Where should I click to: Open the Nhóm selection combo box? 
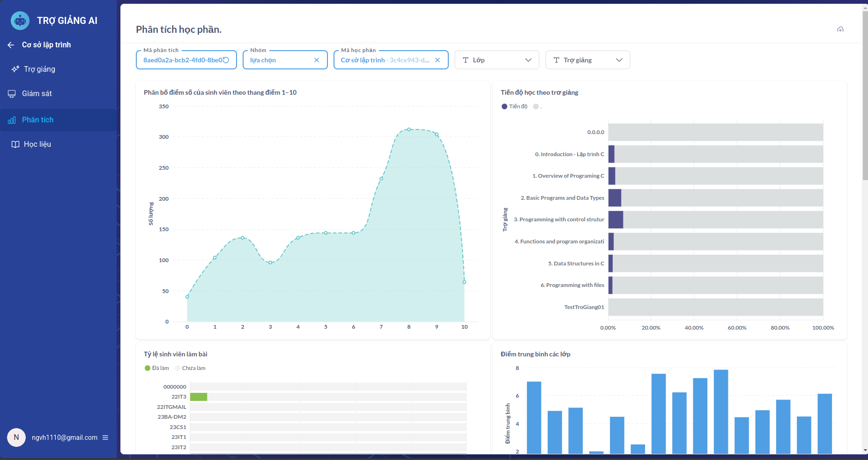coord(279,60)
